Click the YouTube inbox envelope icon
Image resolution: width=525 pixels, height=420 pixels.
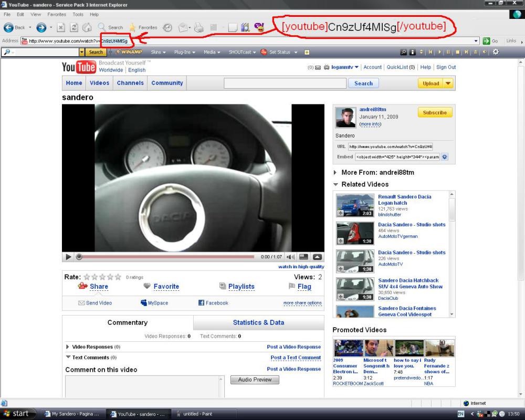coord(318,67)
